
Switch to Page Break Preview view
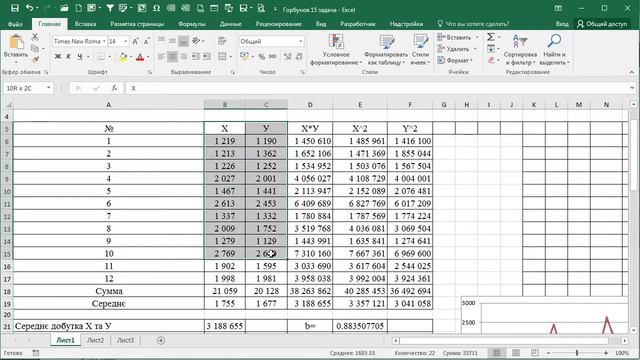pos(535,353)
